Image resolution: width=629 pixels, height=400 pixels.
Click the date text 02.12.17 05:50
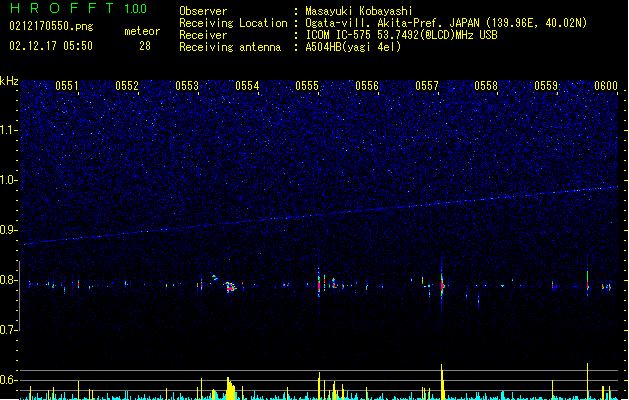(51, 46)
